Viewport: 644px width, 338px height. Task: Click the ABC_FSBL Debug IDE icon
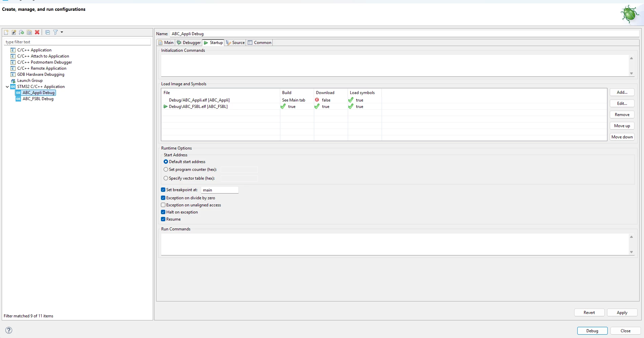(18, 99)
